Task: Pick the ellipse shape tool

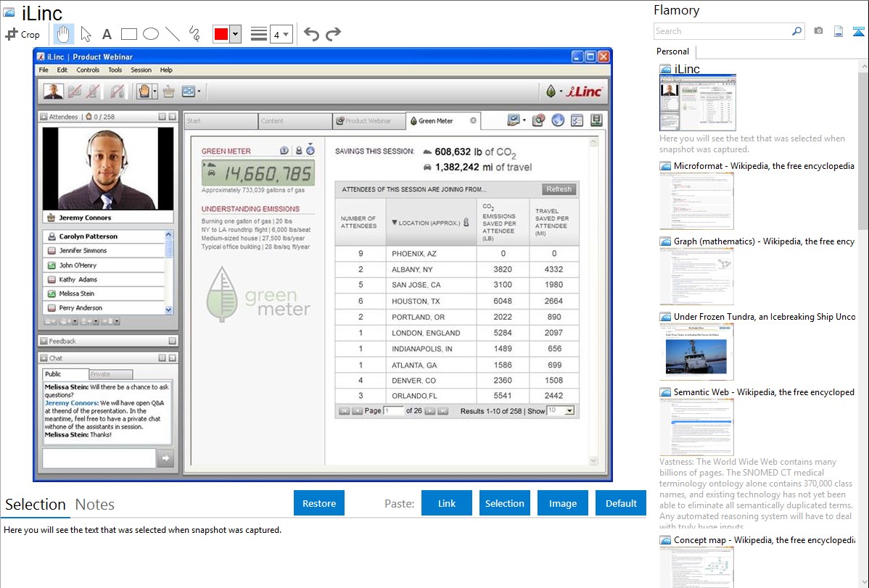Action: 151,34
